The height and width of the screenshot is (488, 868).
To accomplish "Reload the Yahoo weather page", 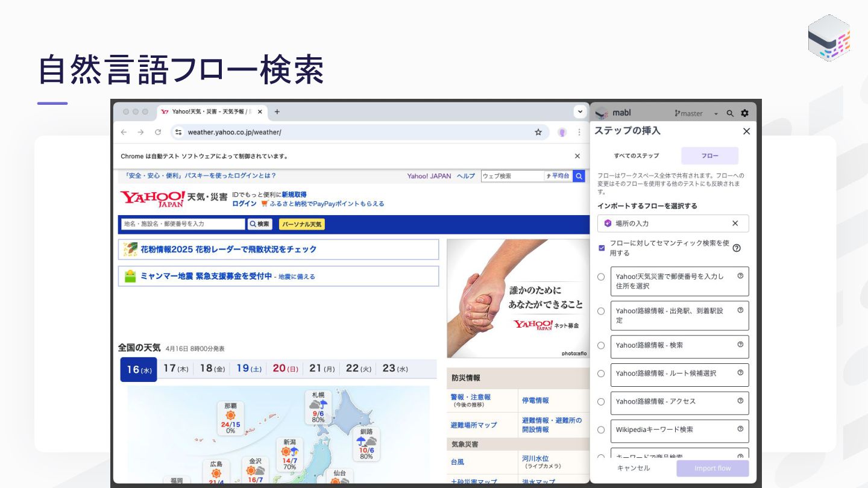I will coord(158,132).
